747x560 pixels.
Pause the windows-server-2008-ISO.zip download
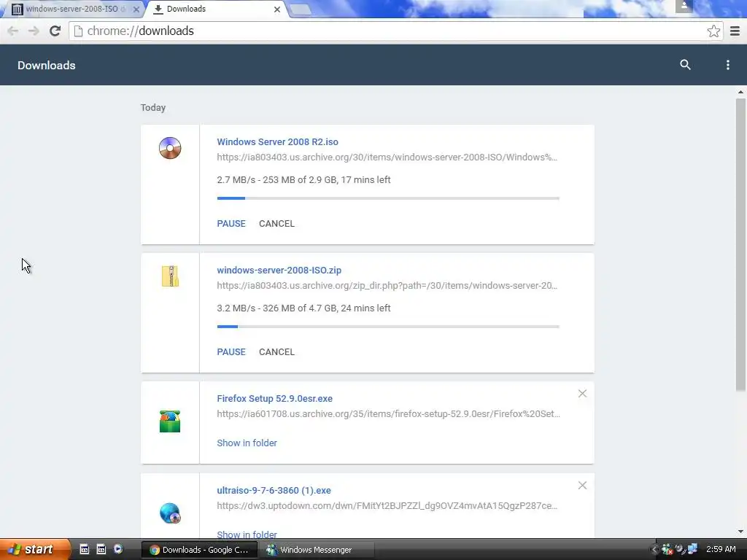click(x=231, y=352)
